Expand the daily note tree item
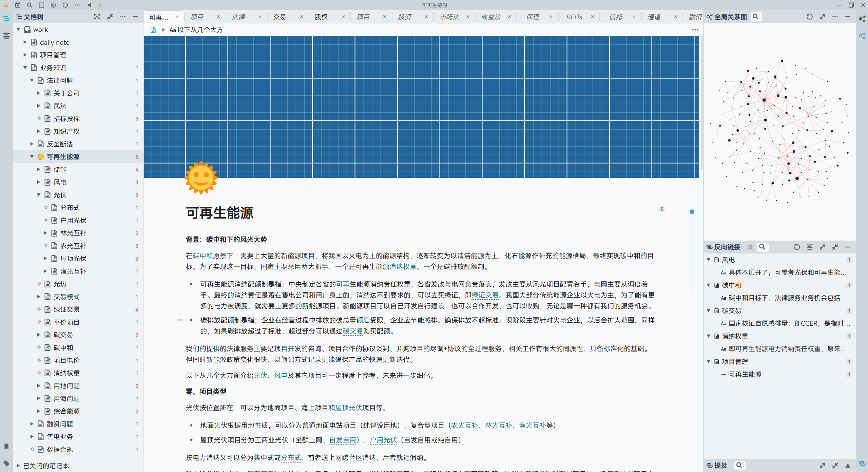 (25, 42)
